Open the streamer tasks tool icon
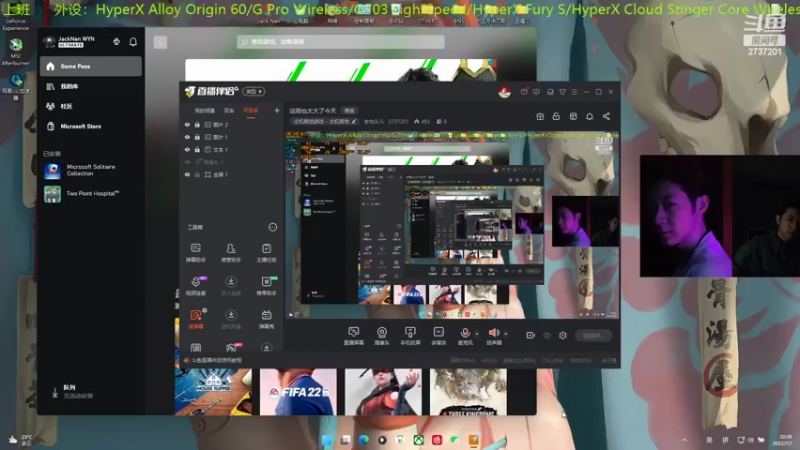 coord(266,253)
